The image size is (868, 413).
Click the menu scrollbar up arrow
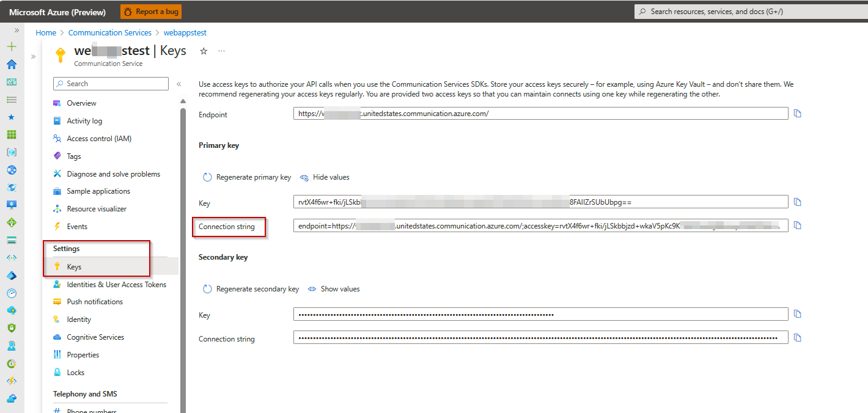(182, 101)
